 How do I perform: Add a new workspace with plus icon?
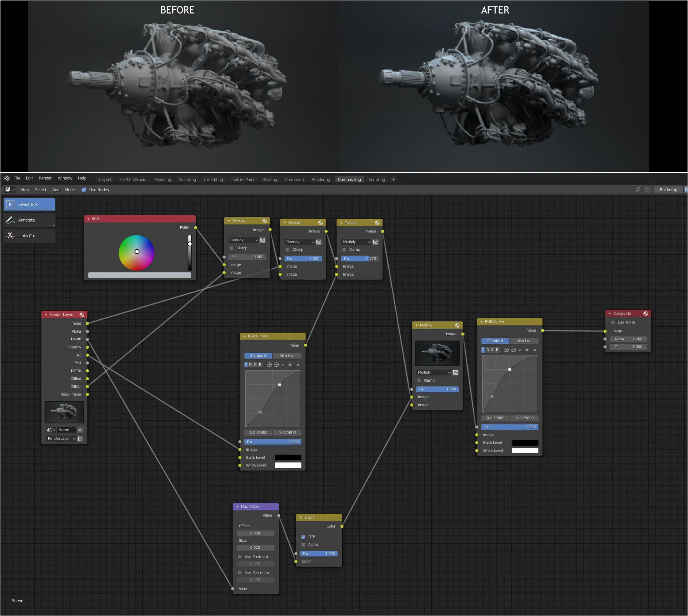click(393, 179)
